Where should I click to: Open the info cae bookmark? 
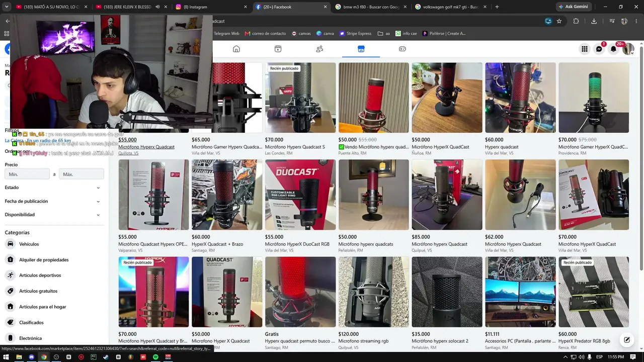(x=406, y=34)
